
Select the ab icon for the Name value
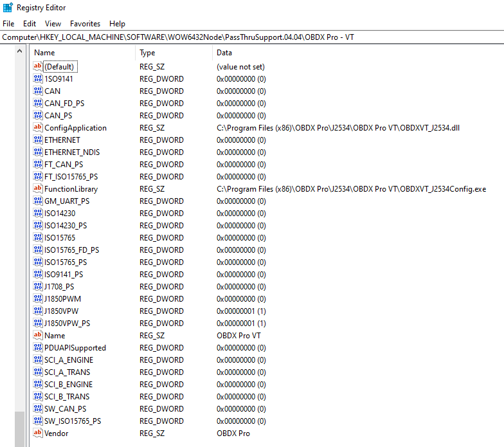(37, 335)
